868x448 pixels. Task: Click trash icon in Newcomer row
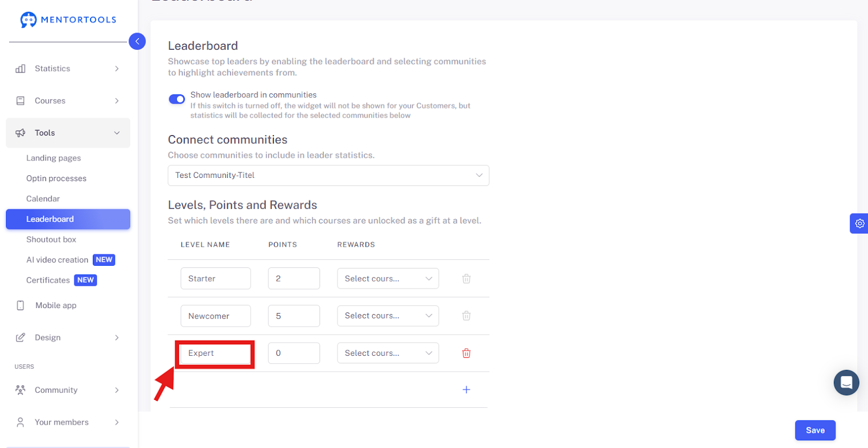click(466, 316)
